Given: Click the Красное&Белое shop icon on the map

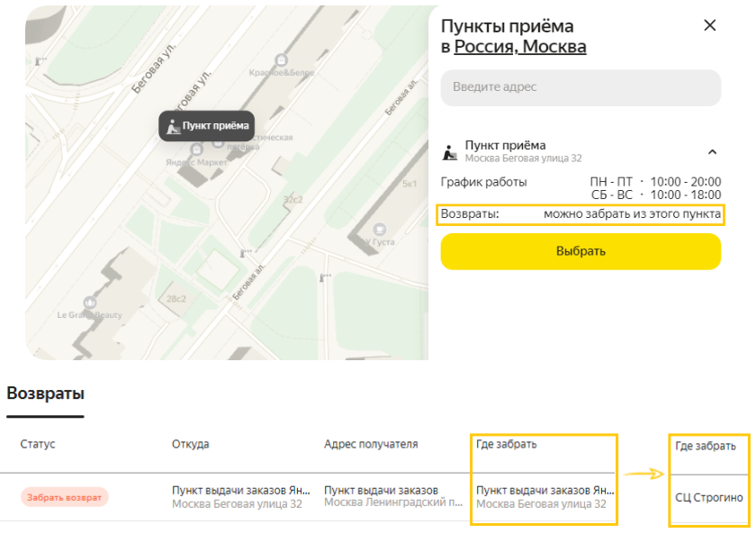Looking at the screenshot, I should [x=281, y=60].
